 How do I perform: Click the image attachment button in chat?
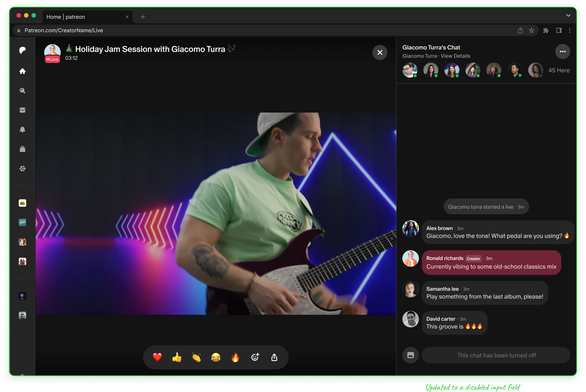tap(410, 355)
